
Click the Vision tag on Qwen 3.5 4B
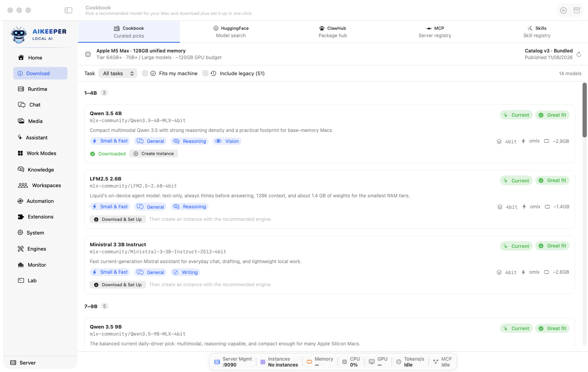tap(227, 141)
